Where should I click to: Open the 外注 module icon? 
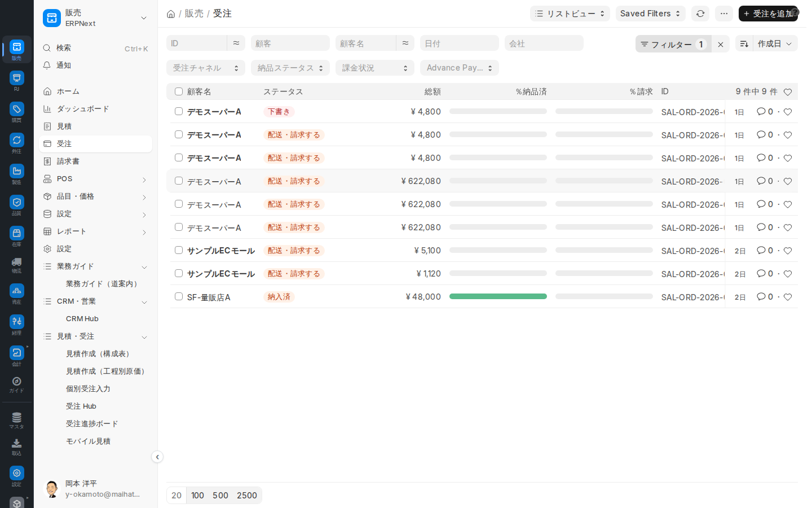[17, 143]
